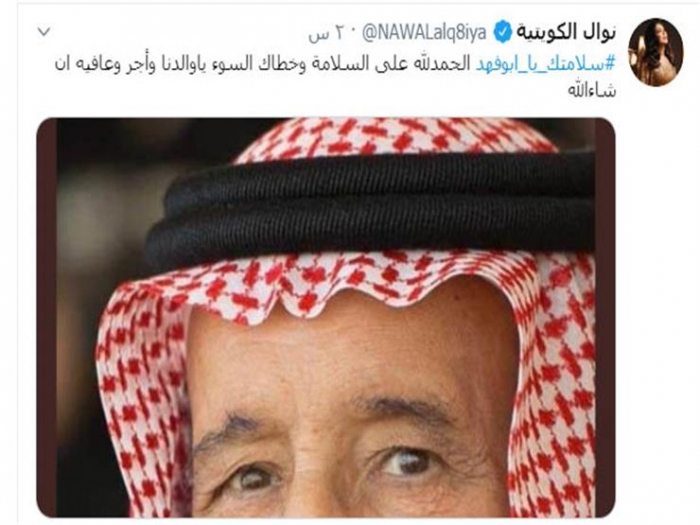Click the last tweet line شاءالله
The image size is (700, 525).
pyautogui.click(x=592, y=91)
